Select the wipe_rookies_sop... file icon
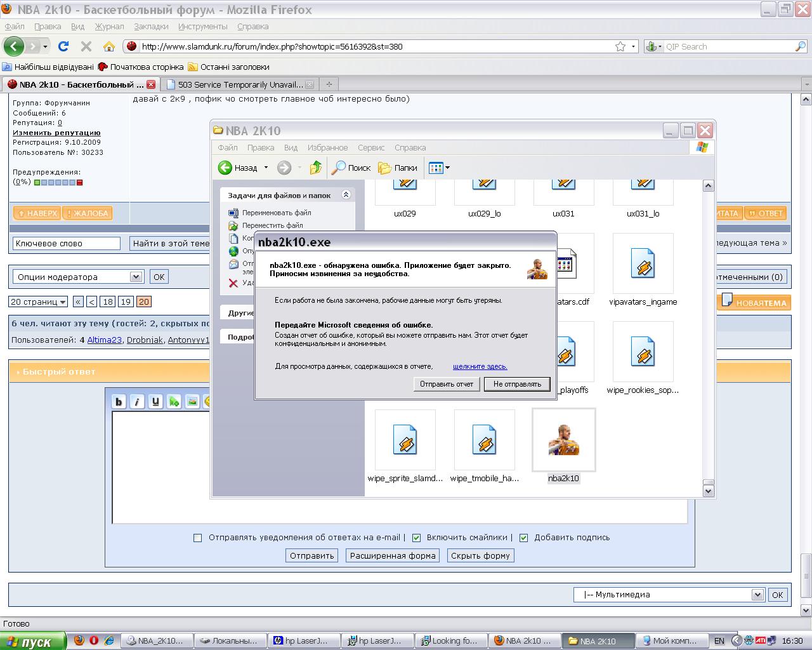 [x=643, y=352]
